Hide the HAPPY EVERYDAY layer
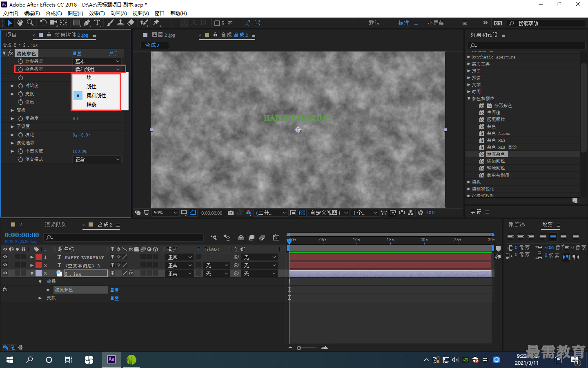The width and height of the screenshot is (588, 368). pos(5,257)
